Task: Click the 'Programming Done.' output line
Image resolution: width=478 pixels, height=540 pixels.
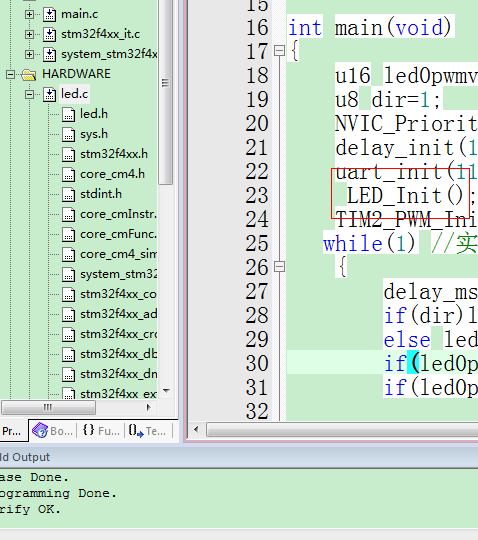Action: click(x=59, y=493)
